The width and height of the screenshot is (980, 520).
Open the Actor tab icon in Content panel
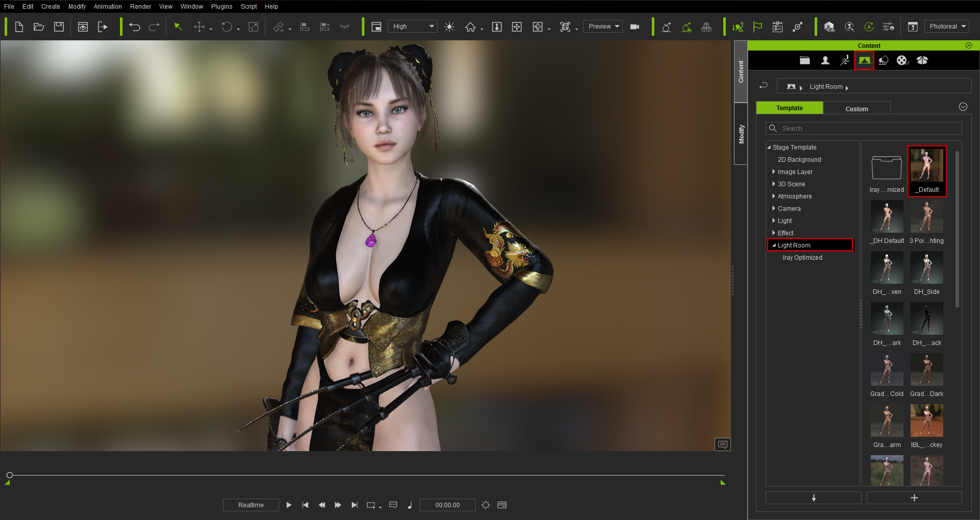pos(825,60)
